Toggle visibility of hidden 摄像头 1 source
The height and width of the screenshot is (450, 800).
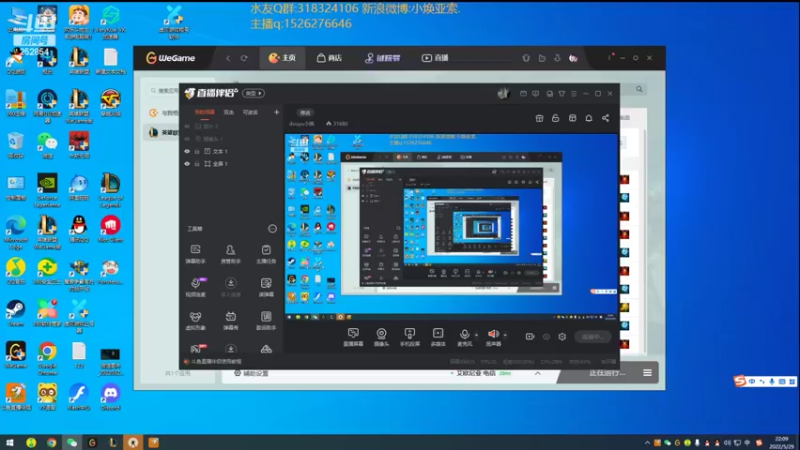point(187,139)
